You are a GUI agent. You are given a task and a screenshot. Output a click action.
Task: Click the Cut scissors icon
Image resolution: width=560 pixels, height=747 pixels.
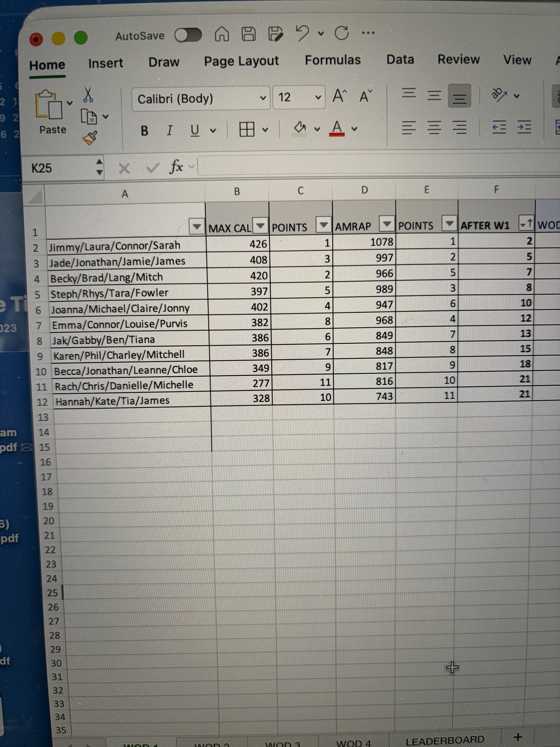88,95
